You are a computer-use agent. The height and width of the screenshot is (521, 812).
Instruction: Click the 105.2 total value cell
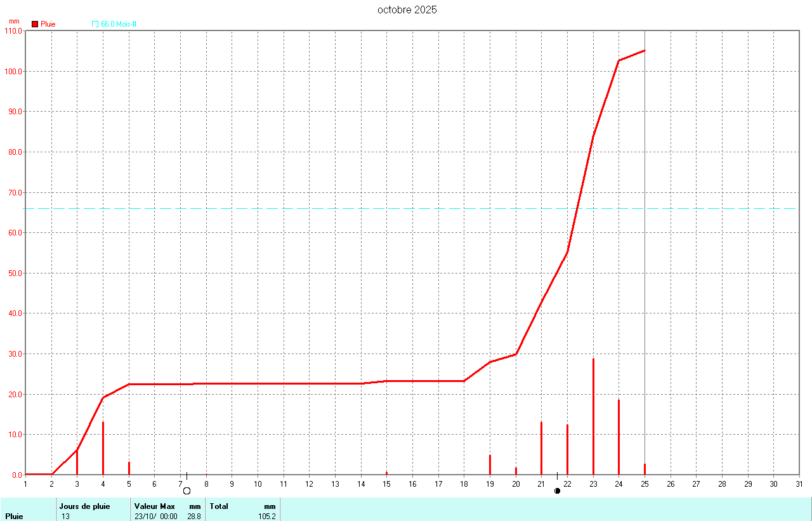[x=267, y=517]
